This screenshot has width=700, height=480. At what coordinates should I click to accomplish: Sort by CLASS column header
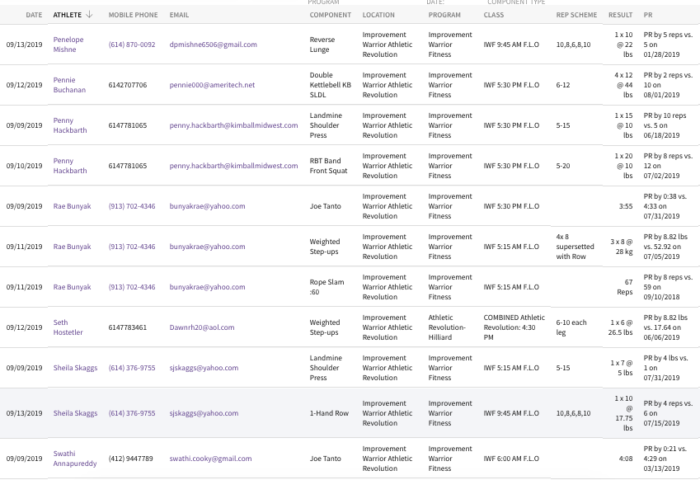(493, 15)
